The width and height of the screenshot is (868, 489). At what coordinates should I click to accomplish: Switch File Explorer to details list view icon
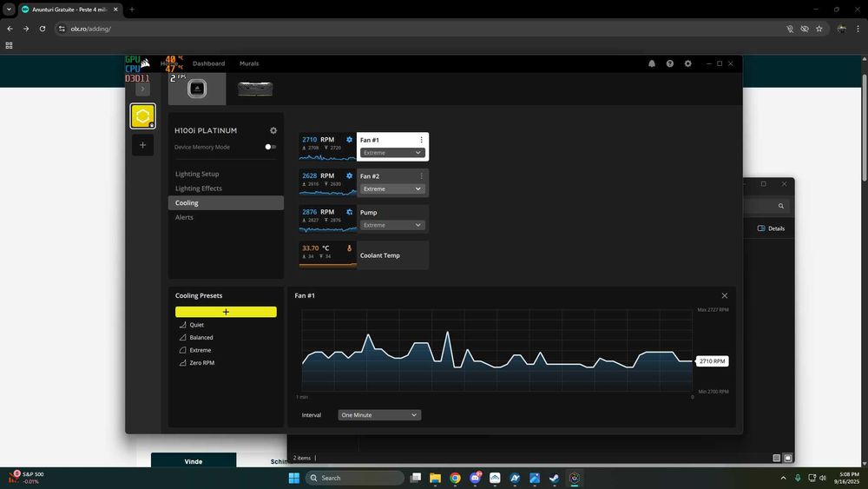[776, 458]
